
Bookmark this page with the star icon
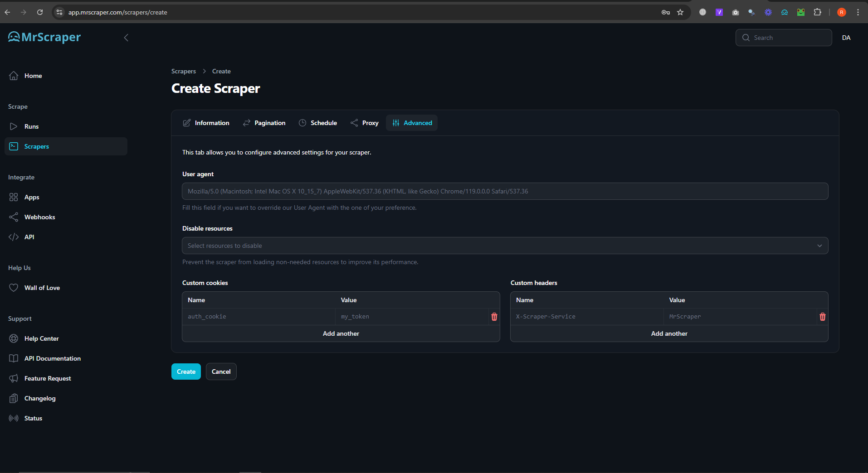point(680,12)
